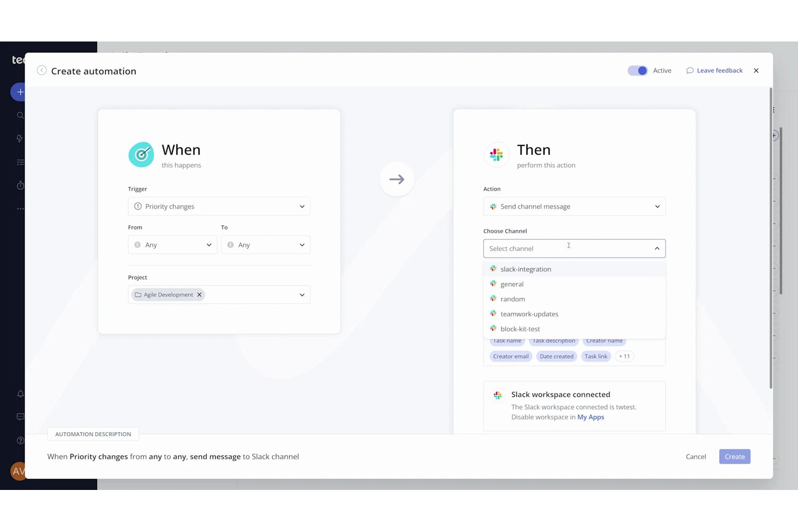Screen dimensions: 798x532
Task: Open notifications bell in sidebar
Action: [x=20, y=394]
